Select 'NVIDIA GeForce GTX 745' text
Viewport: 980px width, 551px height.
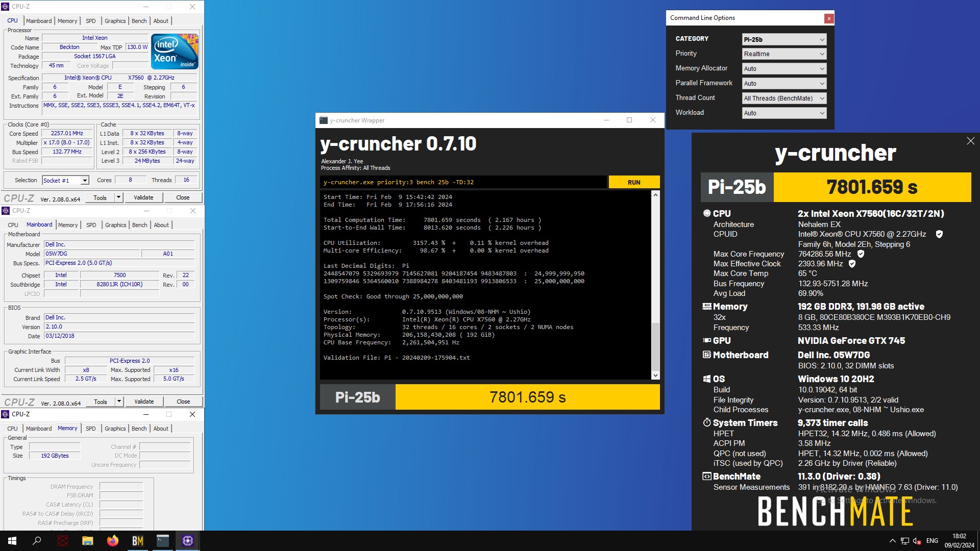[x=851, y=341]
